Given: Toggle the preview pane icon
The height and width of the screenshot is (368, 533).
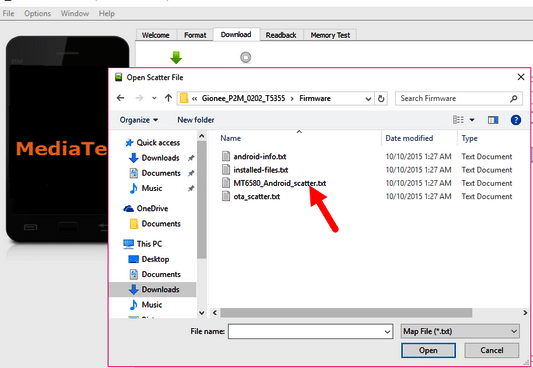Looking at the screenshot, I should coord(493,120).
